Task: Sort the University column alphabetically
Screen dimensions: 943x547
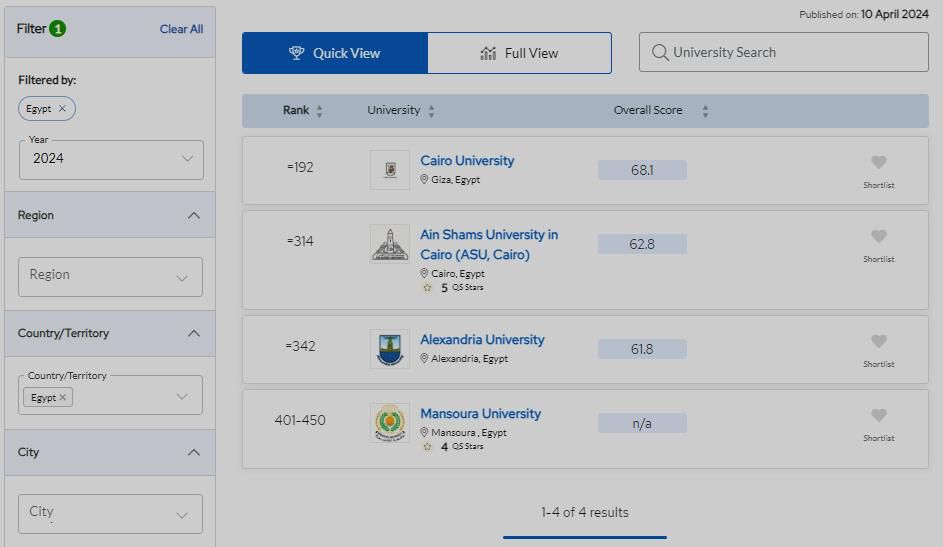Action: tap(431, 111)
